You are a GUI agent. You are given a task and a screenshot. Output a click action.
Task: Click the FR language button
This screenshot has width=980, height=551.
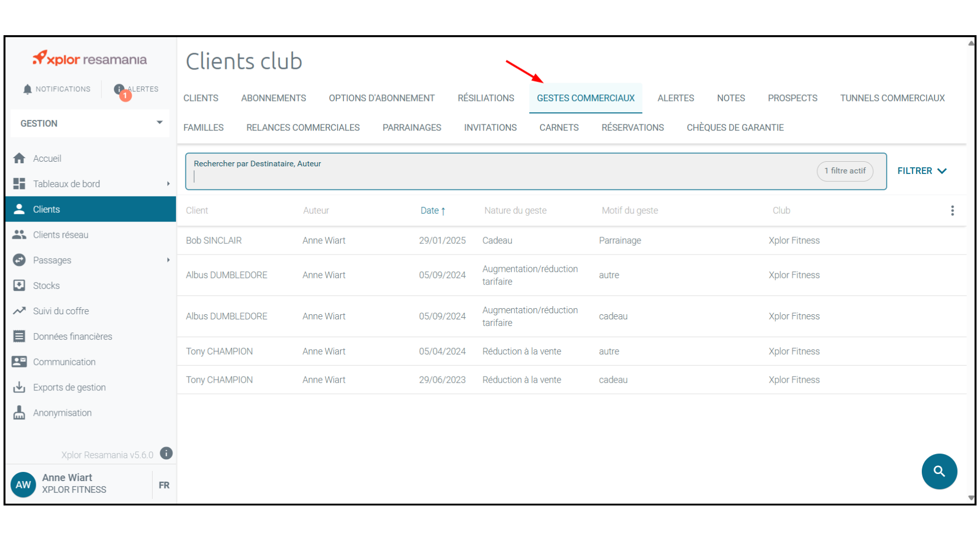pos(164,485)
